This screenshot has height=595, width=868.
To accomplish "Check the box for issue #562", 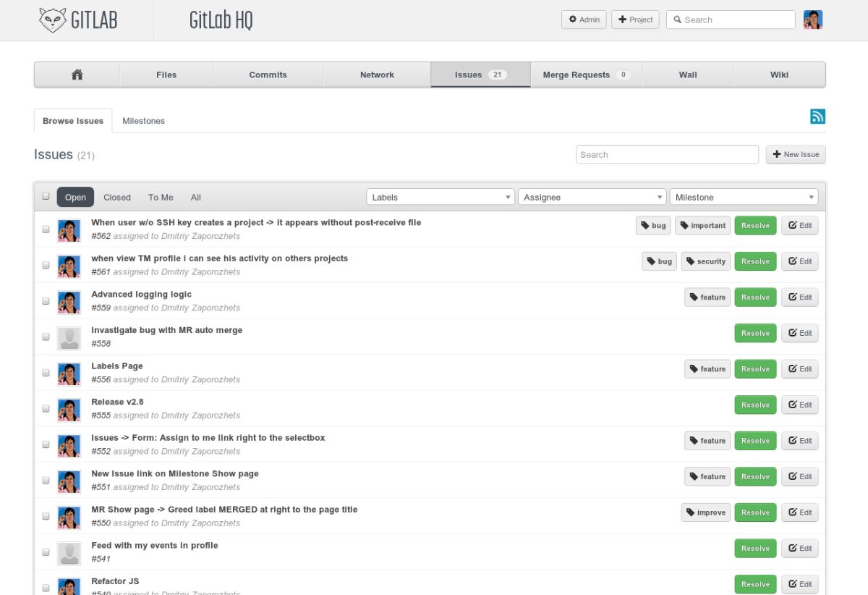I will [x=46, y=229].
